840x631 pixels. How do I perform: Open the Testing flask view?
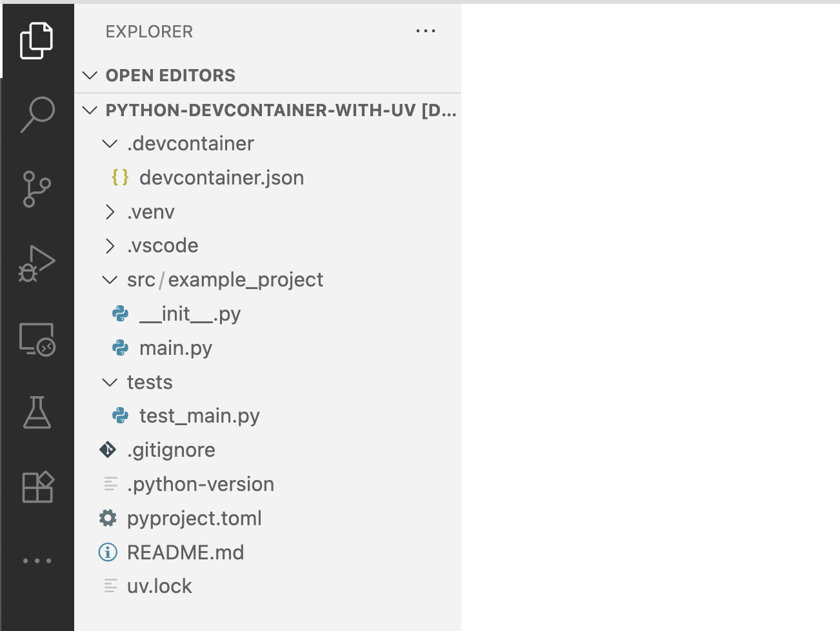[37, 413]
